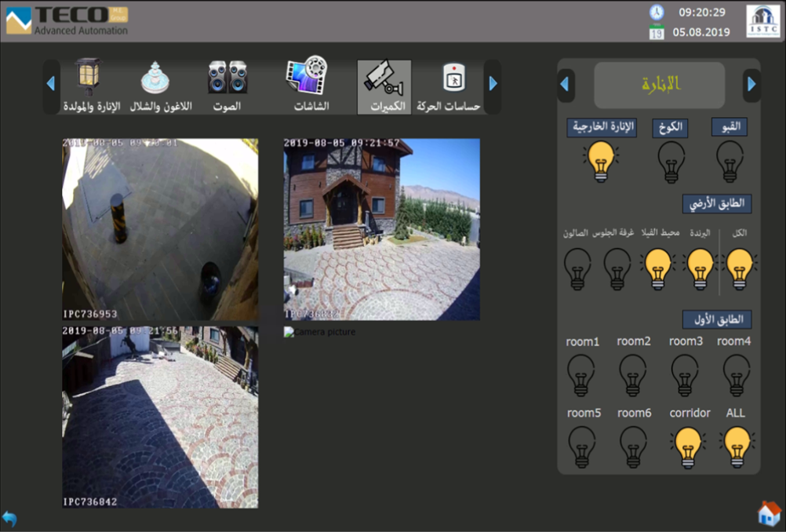Open the lighting and generator lantern icon
Image resolution: width=786 pixels, height=532 pixels.
pyautogui.click(x=88, y=76)
